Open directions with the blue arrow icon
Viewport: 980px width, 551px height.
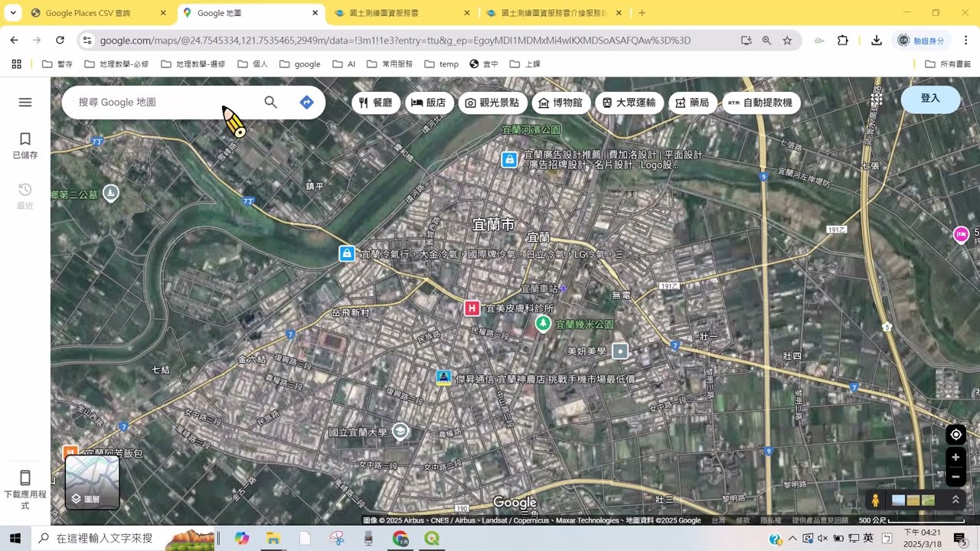tap(306, 102)
